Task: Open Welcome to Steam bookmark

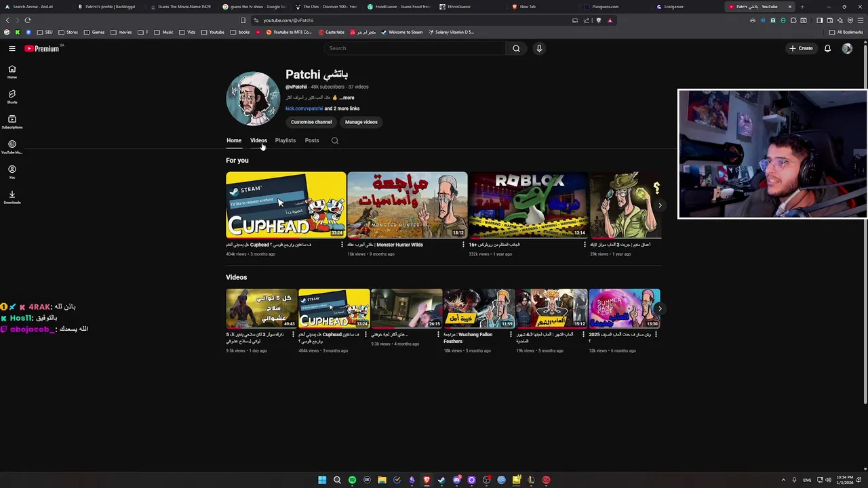Action: click(401, 32)
